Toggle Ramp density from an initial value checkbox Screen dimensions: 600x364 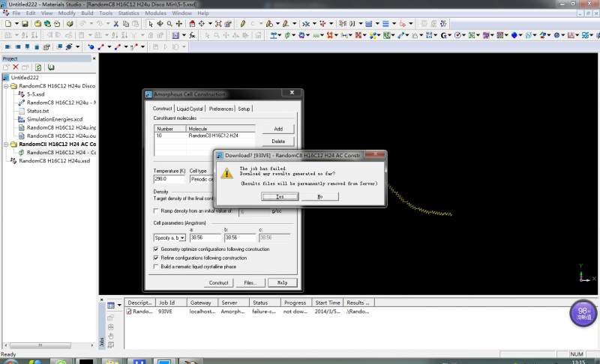tap(156, 211)
